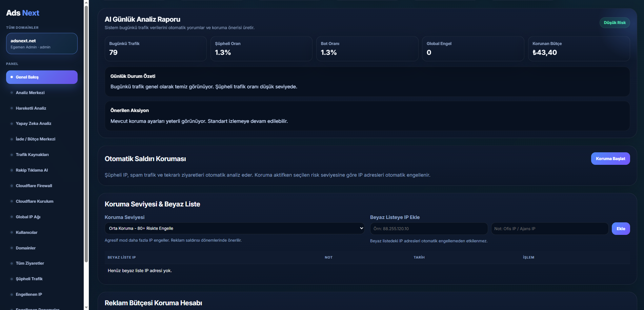Open the Genel Bakış menu item
The width and height of the screenshot is (644, 310).
(x=42, y=77)
